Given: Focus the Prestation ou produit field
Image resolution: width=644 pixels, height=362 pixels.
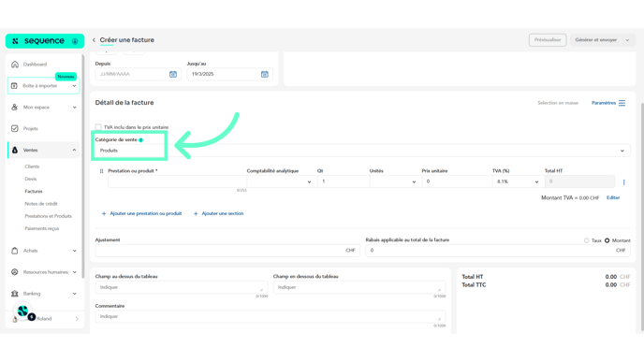Looking at the screenshot, I should coord(177,181).
